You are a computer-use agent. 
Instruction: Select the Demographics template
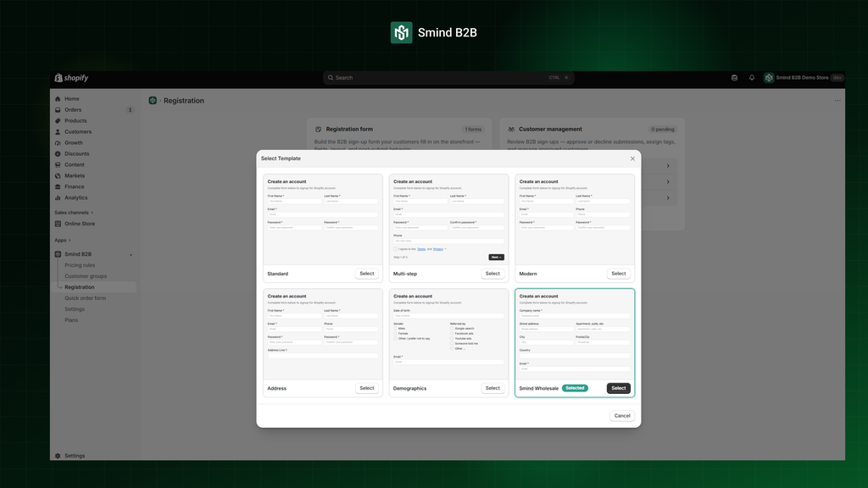point(492,388)
